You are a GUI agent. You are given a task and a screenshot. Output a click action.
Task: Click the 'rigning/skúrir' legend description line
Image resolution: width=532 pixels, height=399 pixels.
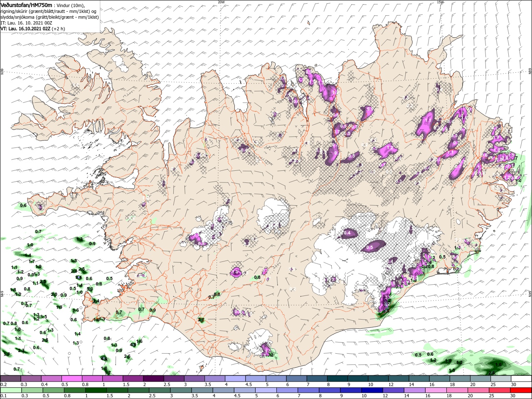tap(49, 11)
